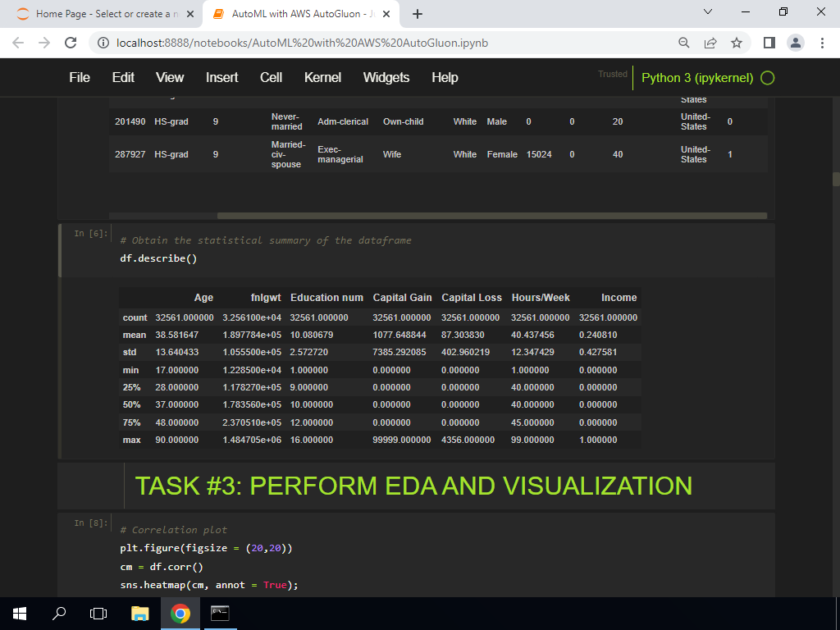Open the tab search chevron

pyautogui.click(x=707, y=11)
